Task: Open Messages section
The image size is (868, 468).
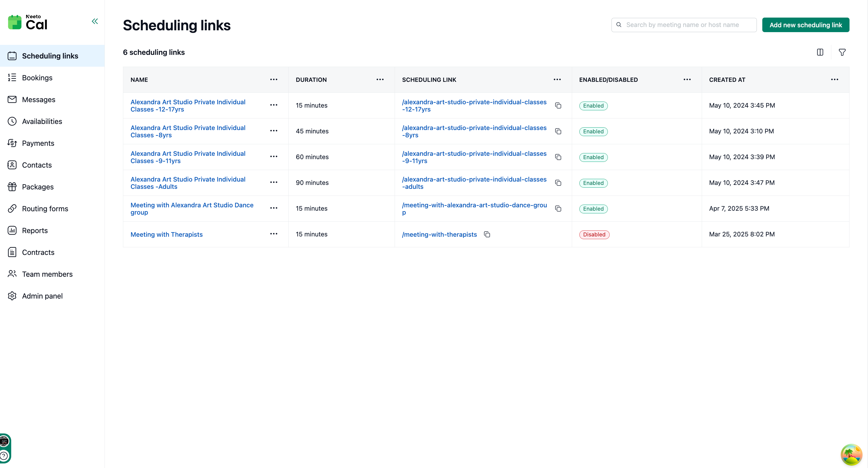Action: click(x=52, y=99)
